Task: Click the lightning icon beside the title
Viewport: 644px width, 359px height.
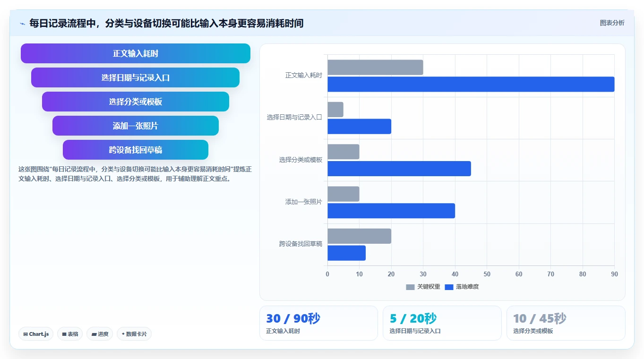Action: click(22, 24)
